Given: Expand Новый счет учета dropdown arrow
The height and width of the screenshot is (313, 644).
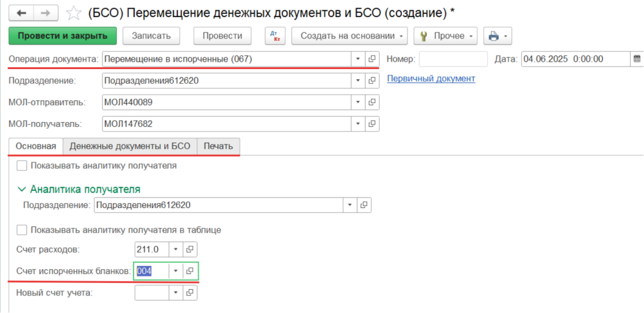Looking at the screenshot, I should click(176, 292).
